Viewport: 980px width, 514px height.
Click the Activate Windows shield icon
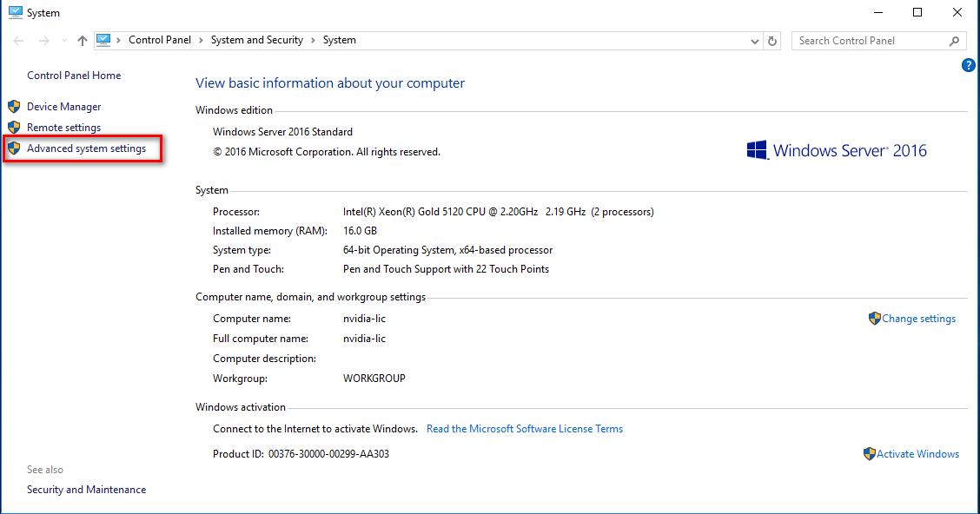[870, 454]
